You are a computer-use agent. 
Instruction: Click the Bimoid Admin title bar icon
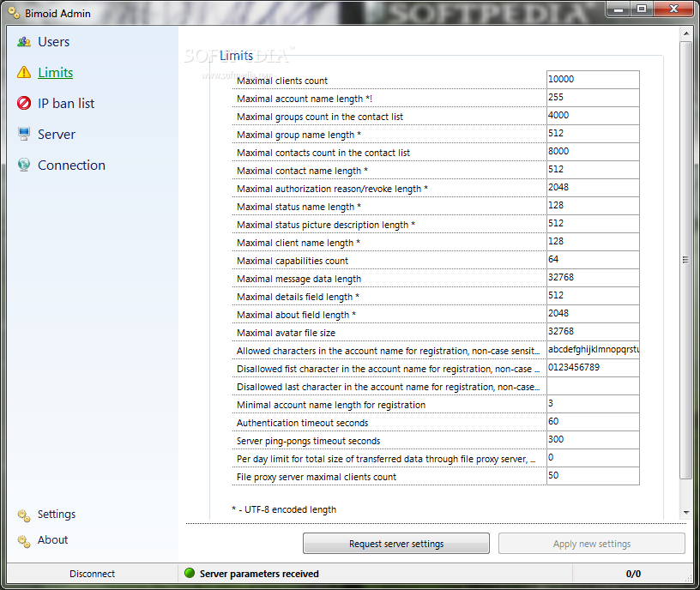click(14, 13)
